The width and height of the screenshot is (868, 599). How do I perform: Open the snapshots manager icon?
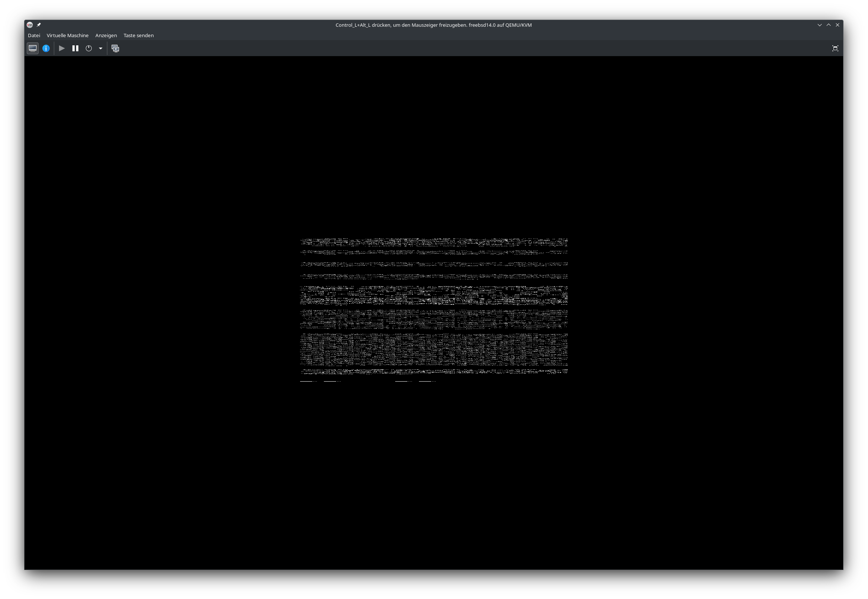(x=116, y=48)
